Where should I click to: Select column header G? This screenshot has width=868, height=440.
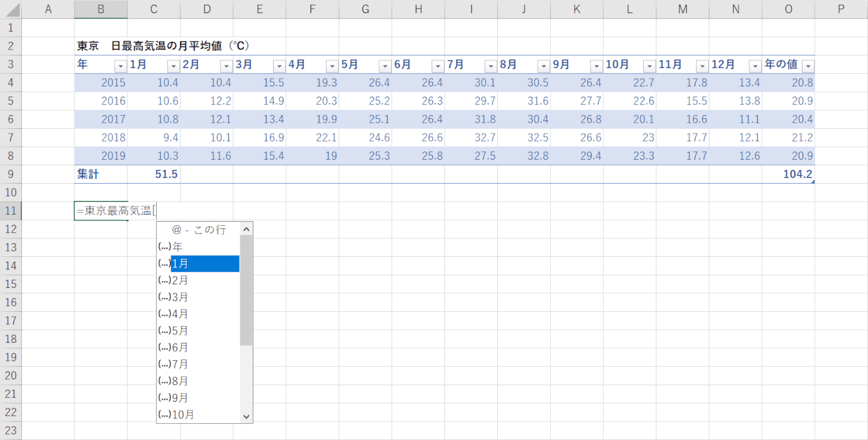coord(365,9)
